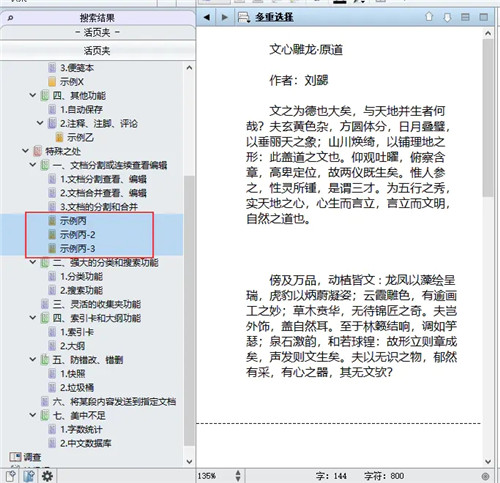
Task: Click the 多重选择 title in editor header
Action: pos(274,17)
